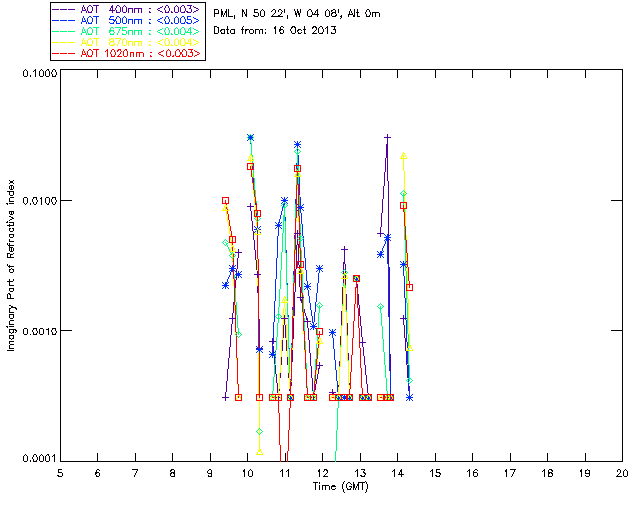Click the purple dashed line sample in legend
The height and width of the screenshot is (512, 640).
pos(66,9)
